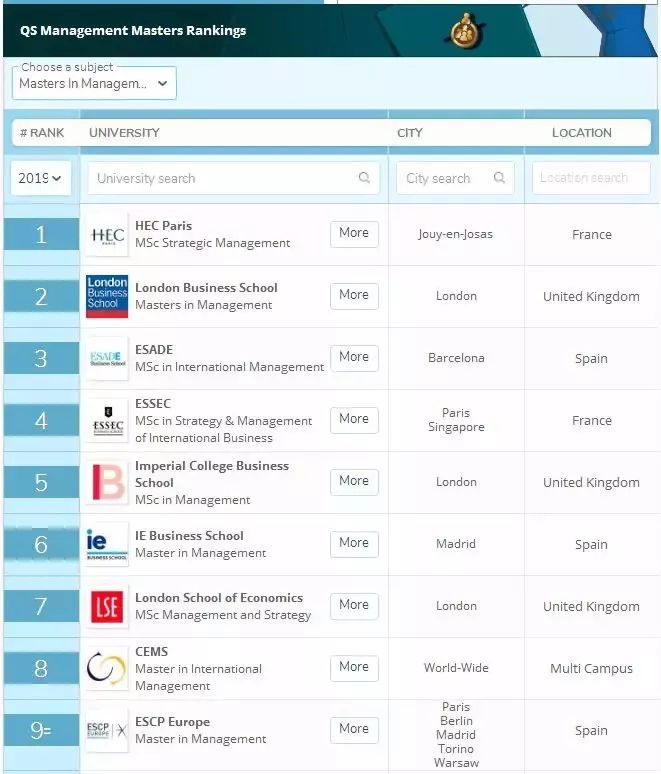
Task: Click the CEMS circular logo
Action: pyautogui.click(x=107, y=669)
